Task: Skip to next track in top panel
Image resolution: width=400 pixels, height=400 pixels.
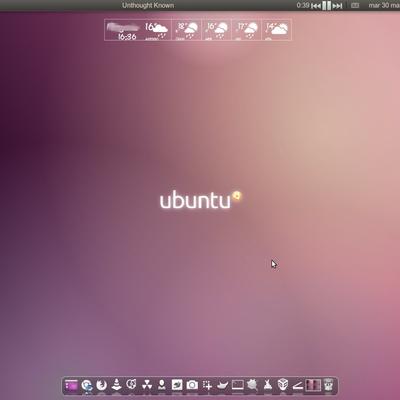Action: coord(337,6)
